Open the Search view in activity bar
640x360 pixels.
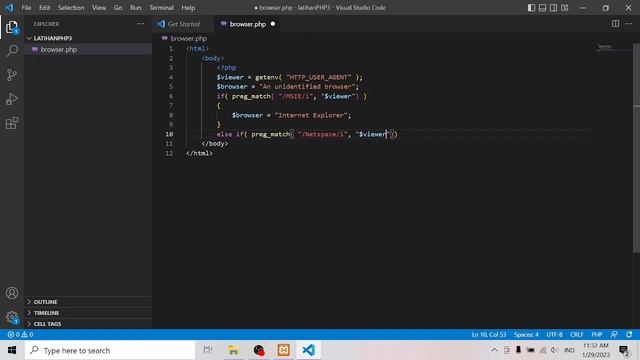pos(12,51)
